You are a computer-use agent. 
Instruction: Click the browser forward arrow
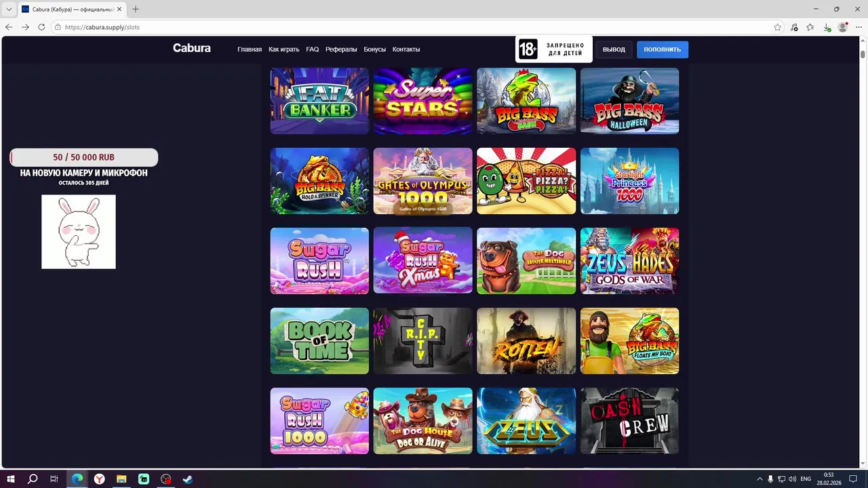pyautogui.click(x=25, y=27)
